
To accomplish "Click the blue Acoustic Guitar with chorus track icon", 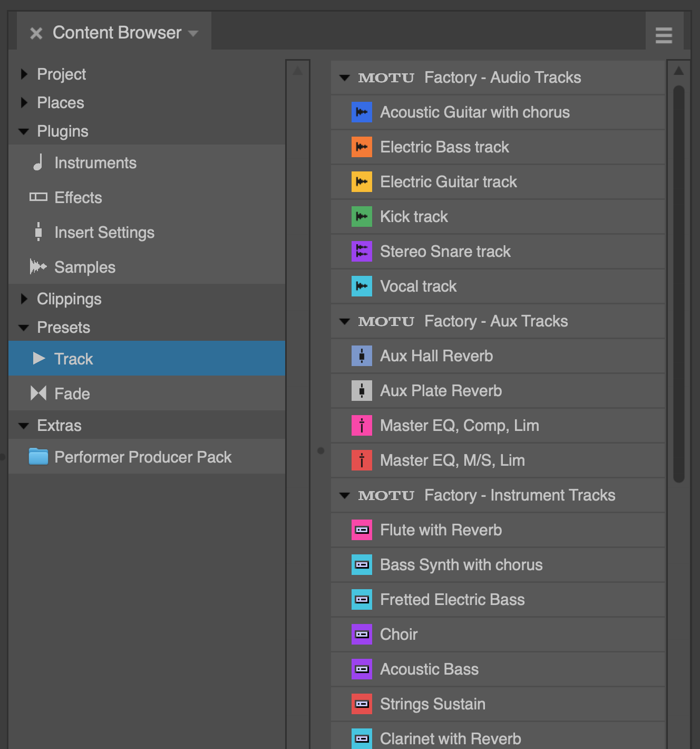I will [x=362, y=112].
